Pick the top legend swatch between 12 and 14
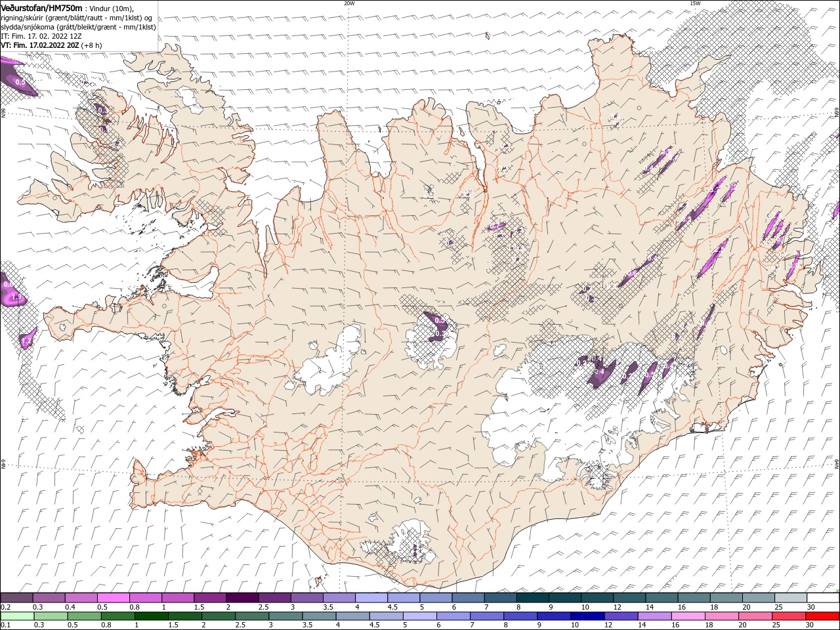Image resolution: width=840 pixels, height=630 pixels. pos(629,598)
